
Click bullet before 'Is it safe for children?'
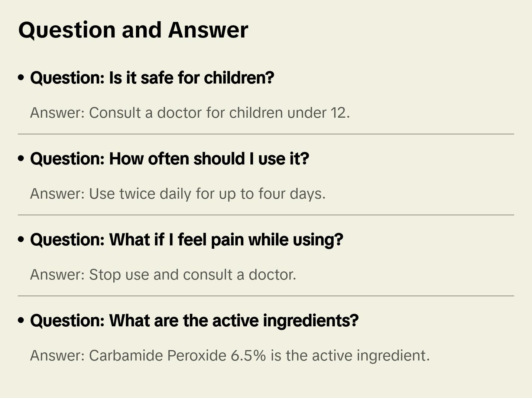(x=21, y=78)
